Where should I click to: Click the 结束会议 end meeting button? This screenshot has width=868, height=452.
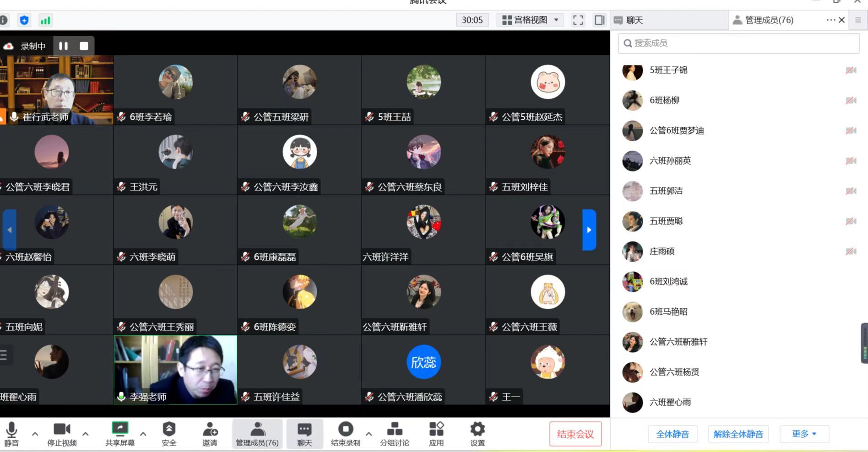pos(575,434)
